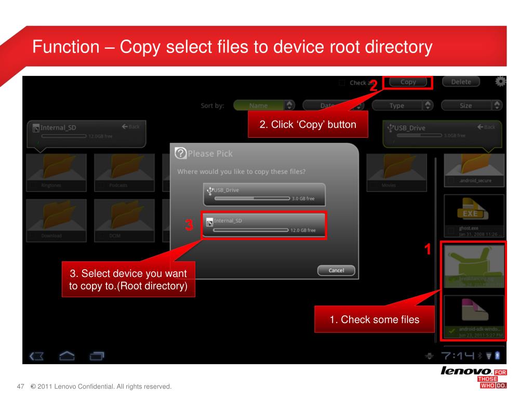Toggle sort order arrows beside Type
The width and height of the screenshot is (532, 399).
tap(428, 105)
